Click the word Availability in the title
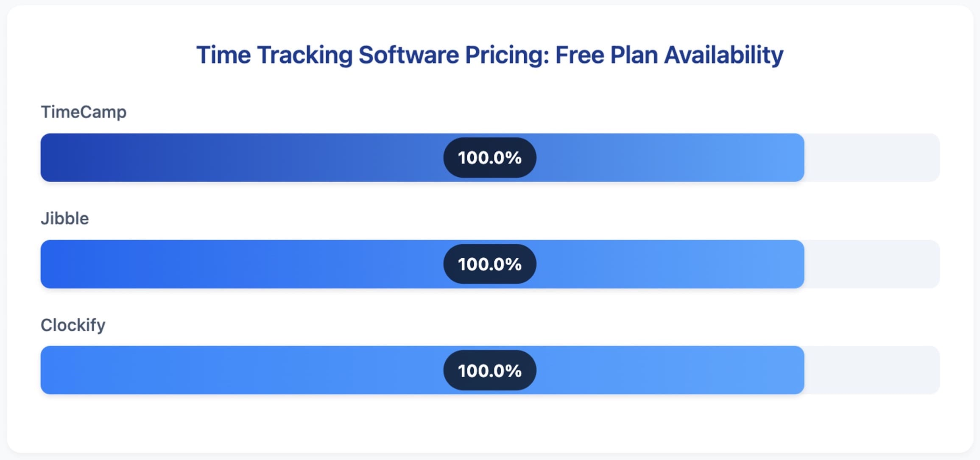Screen dimensions: 980x460 tap(724, 55)
